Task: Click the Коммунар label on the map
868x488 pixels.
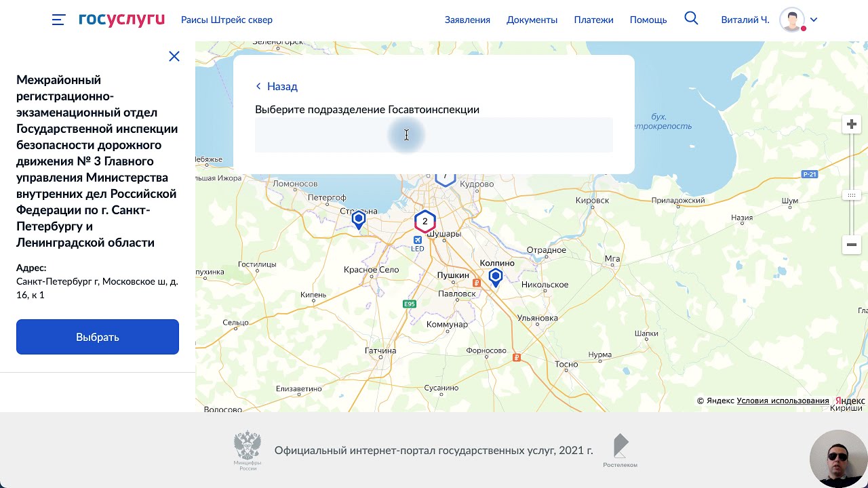Action: (x=447, y=325)
